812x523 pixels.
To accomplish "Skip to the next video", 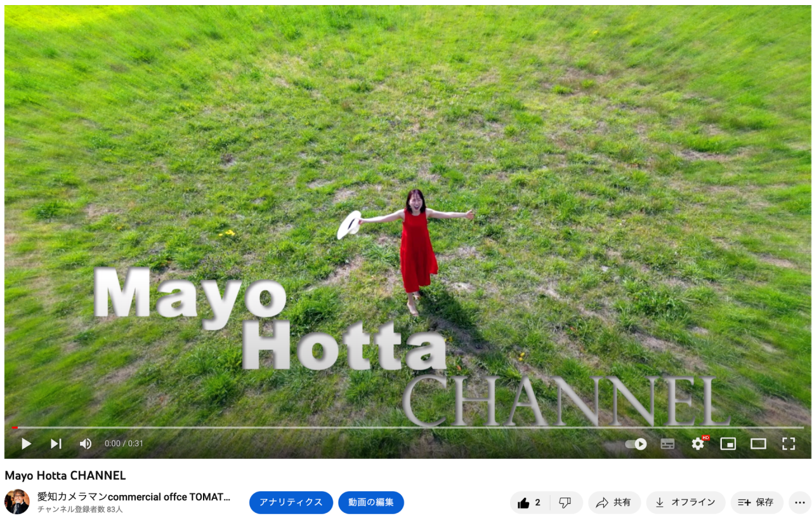I will (56, 444).
